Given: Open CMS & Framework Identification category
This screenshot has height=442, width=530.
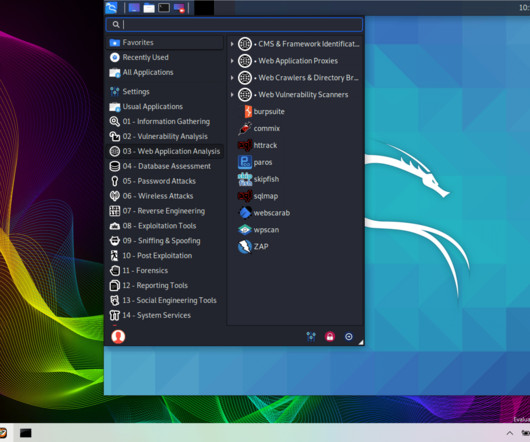Looking at the screenshot, I should pyautogui.click(x=298, y=44).
